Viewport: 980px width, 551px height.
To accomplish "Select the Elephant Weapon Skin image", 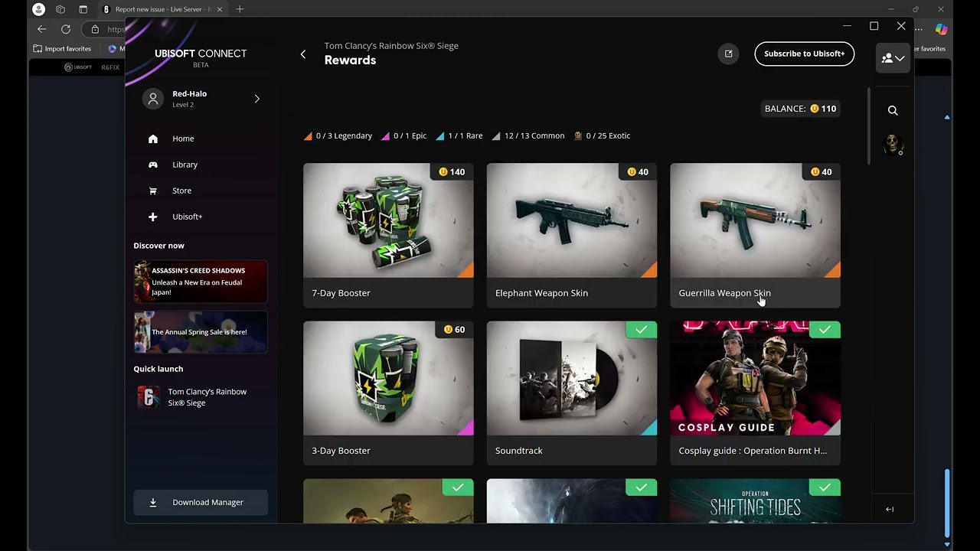I will click(572, 220).
